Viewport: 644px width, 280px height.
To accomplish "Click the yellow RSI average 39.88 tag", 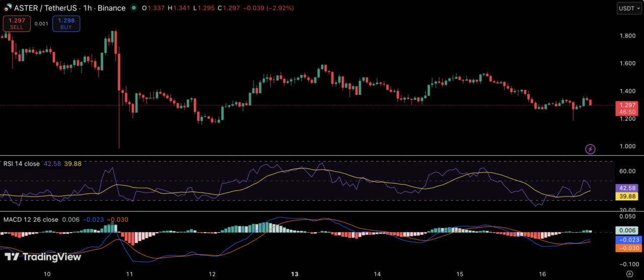I will (626, 196).
